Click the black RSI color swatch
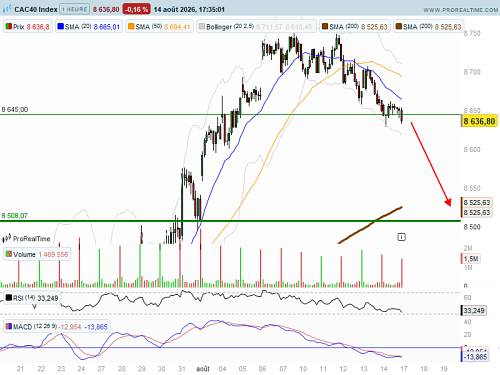 pyautogui.click(x=9, y=297)
